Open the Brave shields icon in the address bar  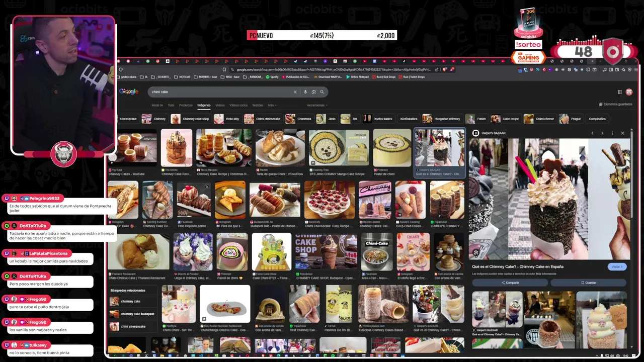(x=445, y=69)
